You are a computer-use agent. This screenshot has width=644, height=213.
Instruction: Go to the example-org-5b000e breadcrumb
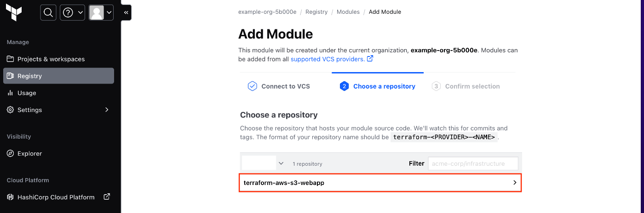[267, 12]
